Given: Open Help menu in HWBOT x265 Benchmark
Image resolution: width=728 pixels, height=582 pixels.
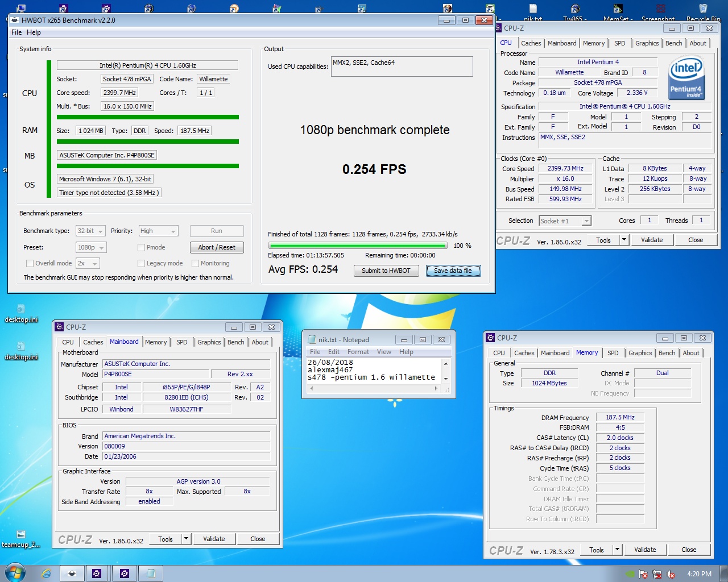Looking at the screenshot, I should click(x=34, y=32).
